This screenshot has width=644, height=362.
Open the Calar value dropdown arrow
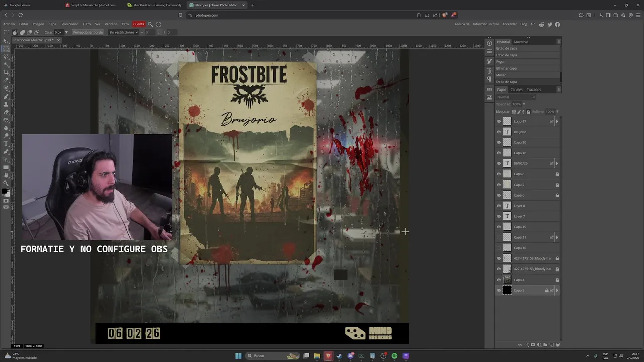66,32
